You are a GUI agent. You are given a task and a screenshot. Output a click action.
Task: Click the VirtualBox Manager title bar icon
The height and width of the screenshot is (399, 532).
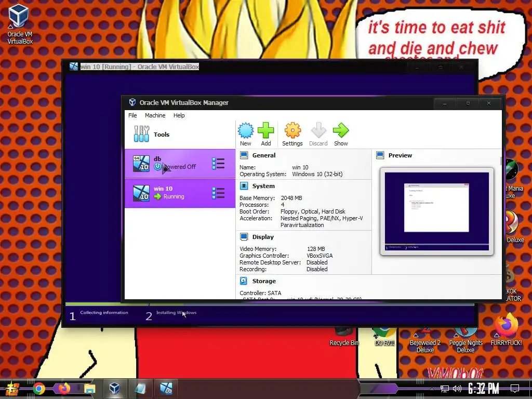point(132,102)
